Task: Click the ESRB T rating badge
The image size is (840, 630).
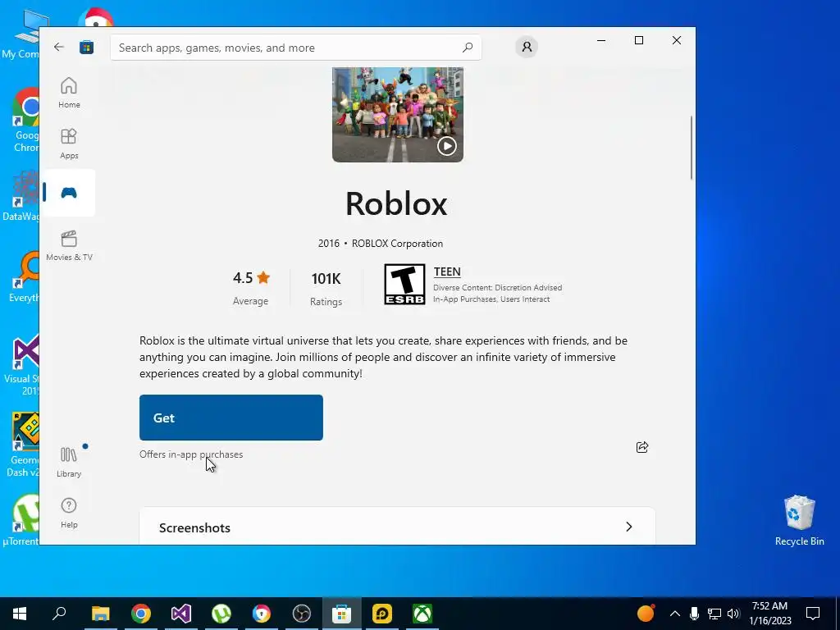Action: pyautogui.click(x=404, y=285)
